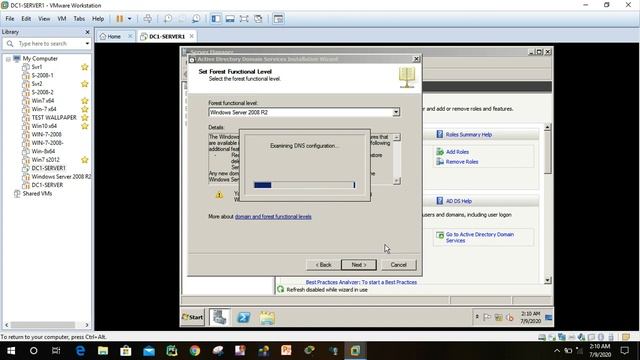The image size is (640, 360).
Task: Open Windows Explorer from the guest taskbar
Action: tap(267, 317)
